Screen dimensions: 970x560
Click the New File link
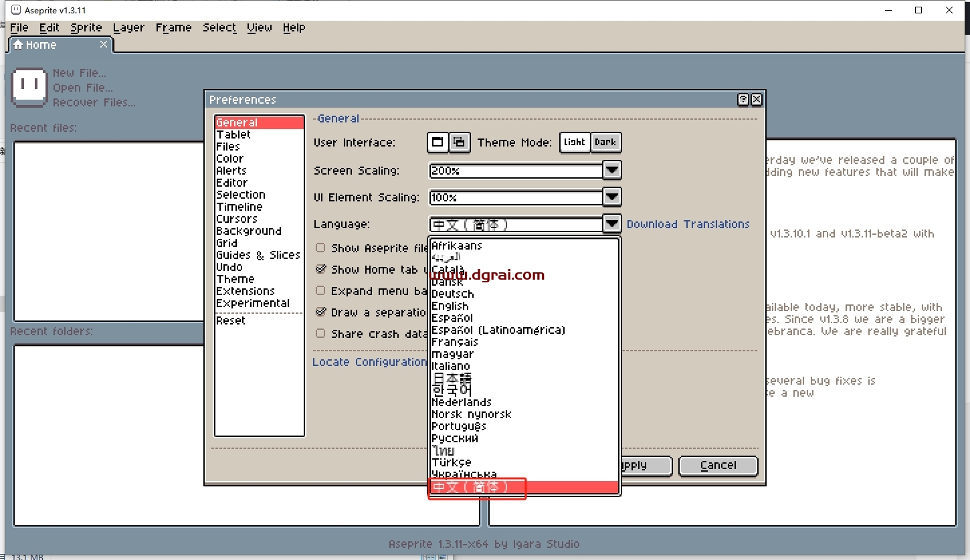[x=79, y=73]
